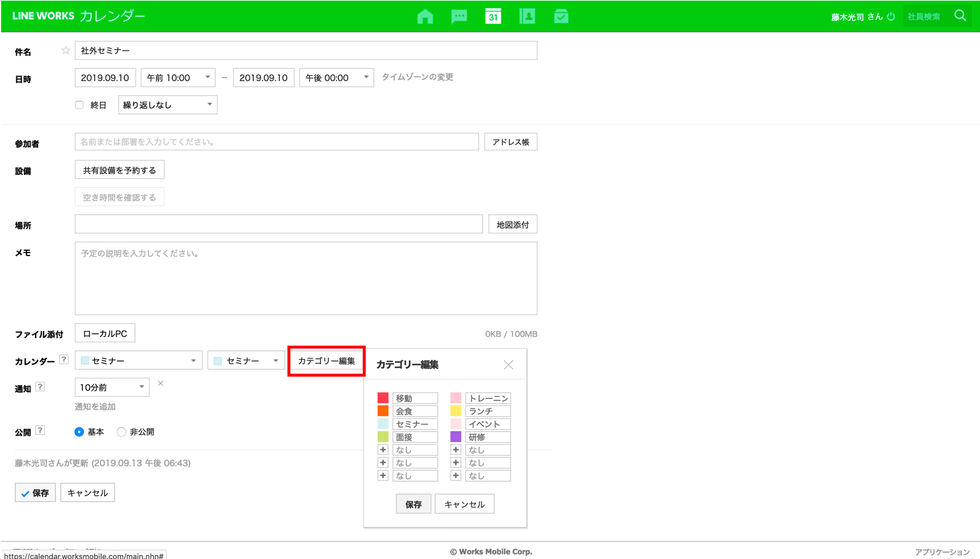Viewport: 980px width, 559px height.
Task: Open the Home icon in top bar
Action: (x=425, y=16)
